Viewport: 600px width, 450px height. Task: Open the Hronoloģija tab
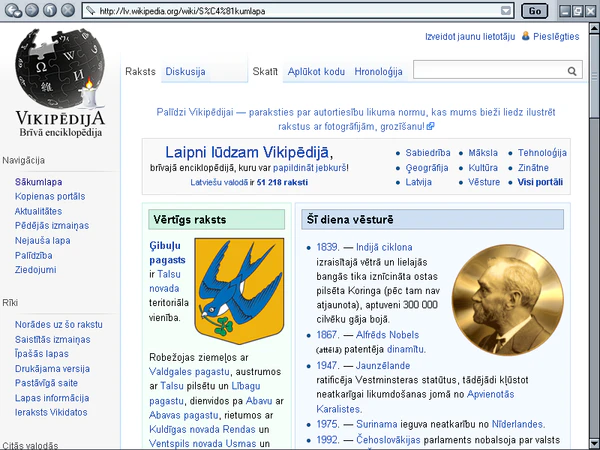click(378, 72)
